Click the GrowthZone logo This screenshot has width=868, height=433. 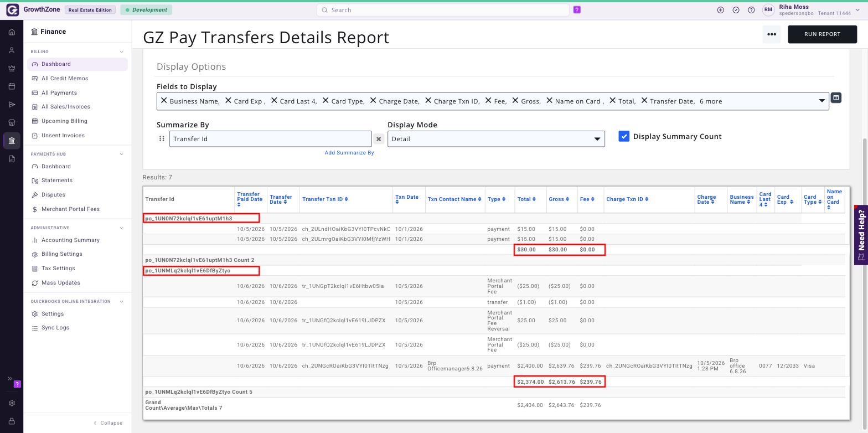coord(12,10)
